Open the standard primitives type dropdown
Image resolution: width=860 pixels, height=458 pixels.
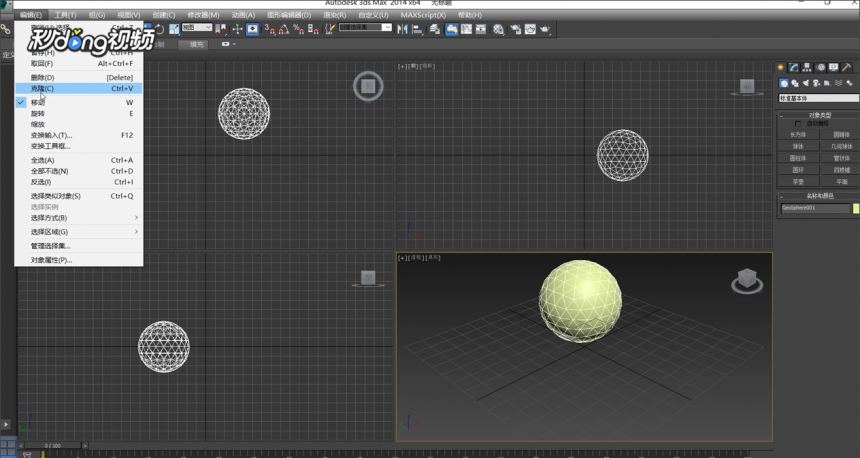[x=819, y=98]
